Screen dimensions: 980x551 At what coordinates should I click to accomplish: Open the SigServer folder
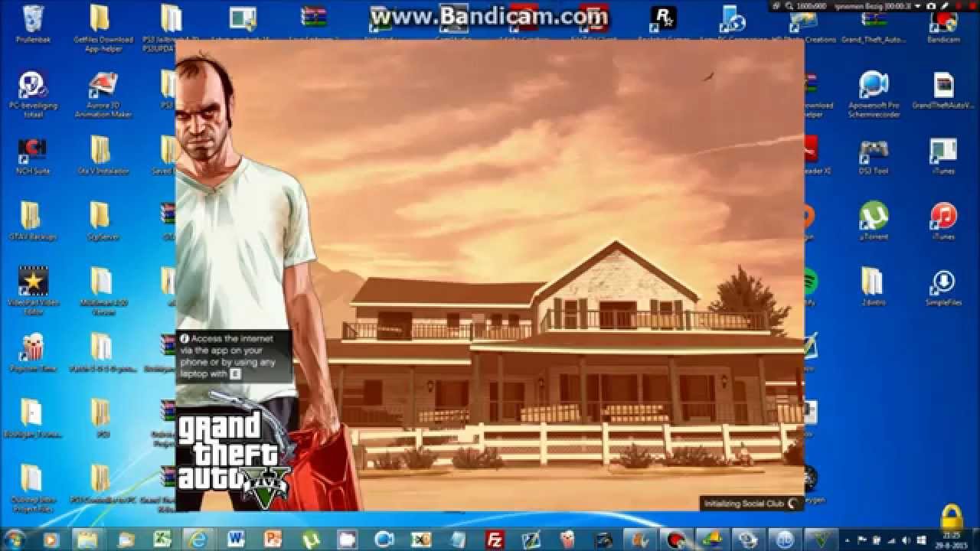click(x=103, y=221)
